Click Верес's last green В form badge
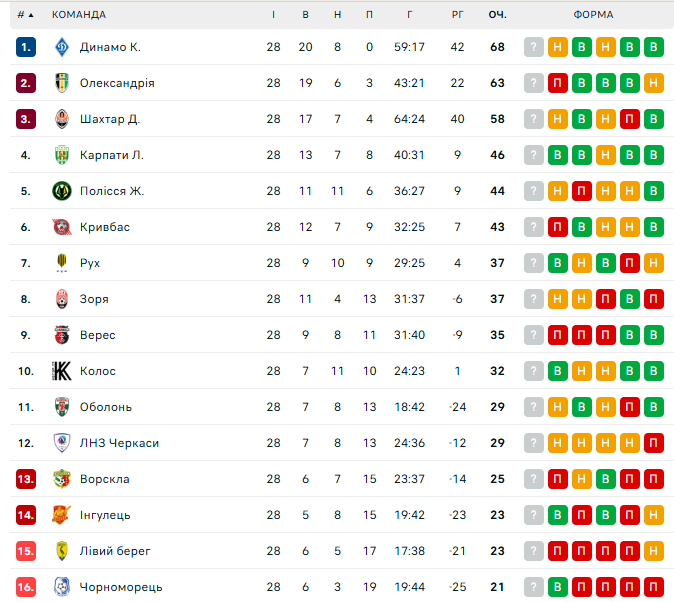 coord(653,335)
